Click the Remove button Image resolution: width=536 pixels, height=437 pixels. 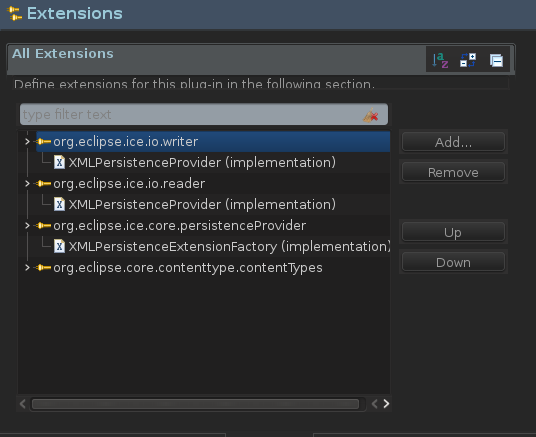453,172
